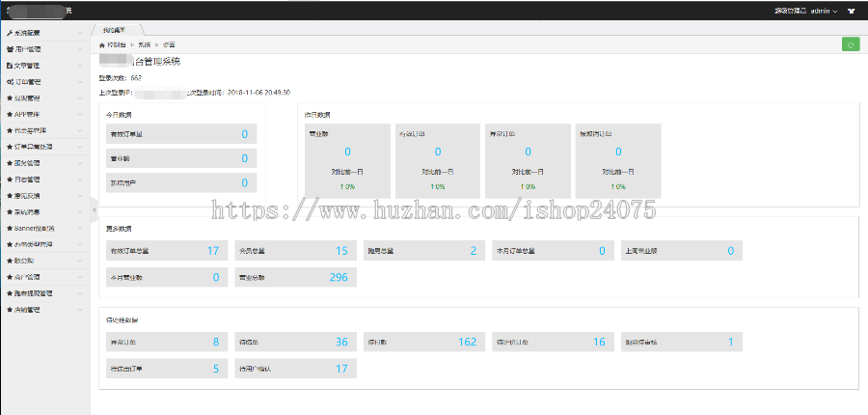Viewport: 868px width, 415px height.
Task: Expand the 意见反馈 menu chevron
Action: [x=80, y=196]
